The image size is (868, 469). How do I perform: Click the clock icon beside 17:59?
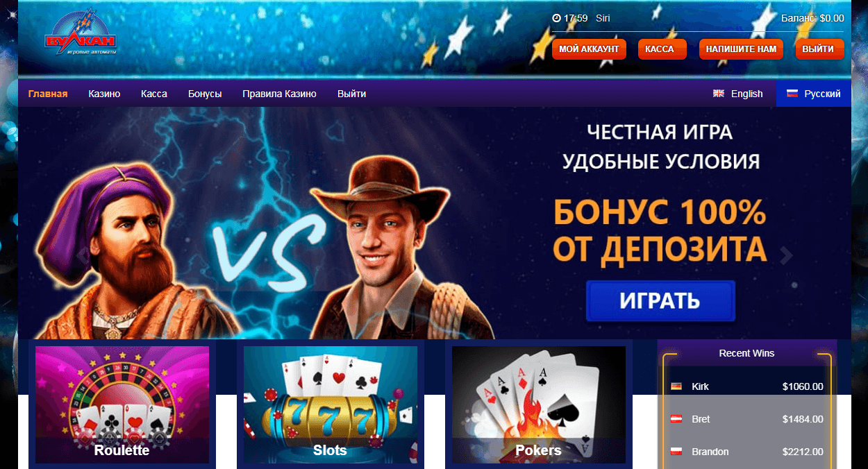[x=556, y=18]
